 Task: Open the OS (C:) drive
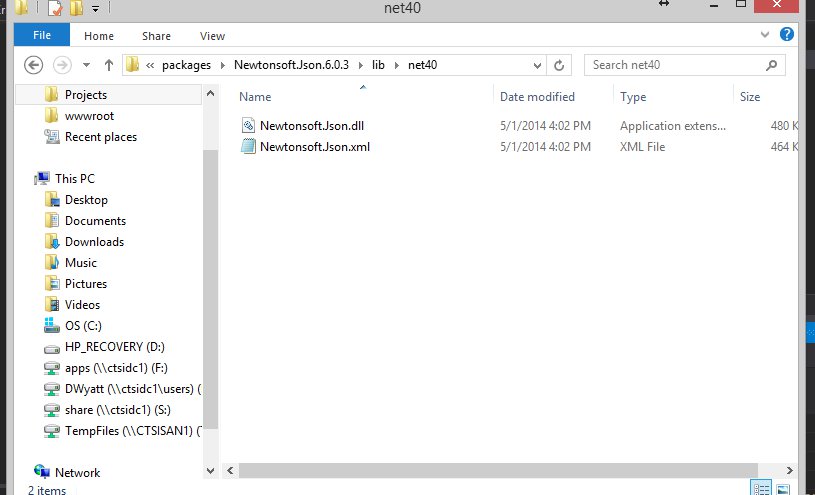83,326
